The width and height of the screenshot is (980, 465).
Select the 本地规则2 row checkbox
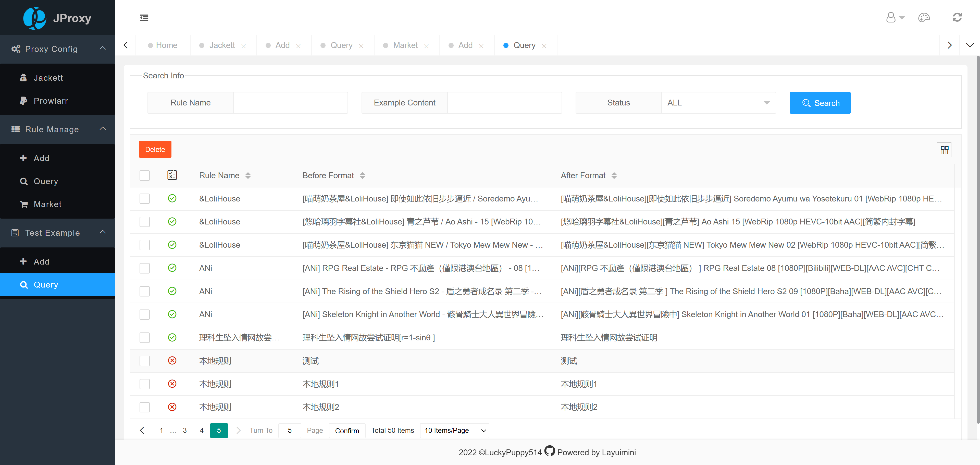coord(145,407)
